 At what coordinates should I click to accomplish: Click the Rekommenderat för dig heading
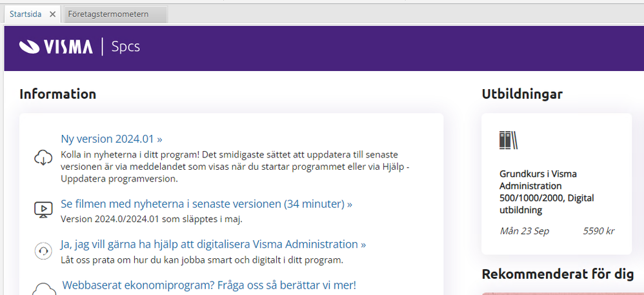point(558,274)
